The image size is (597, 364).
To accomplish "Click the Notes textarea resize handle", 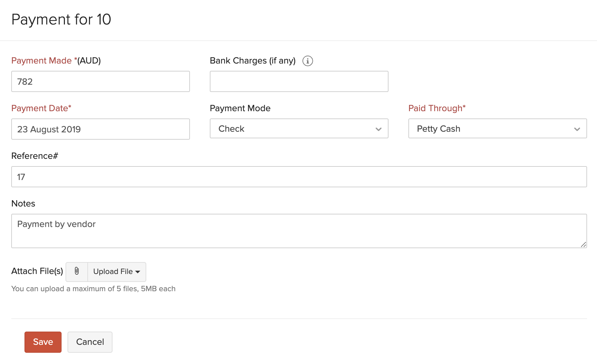I will coord(584,245).
